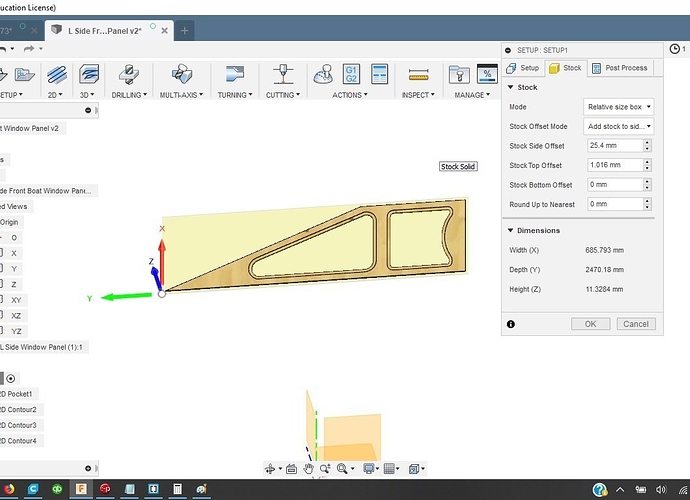Open the ACTIONS dropdown menu
Viewport: 690px width, 500px height.
click(x=350, y=95)
